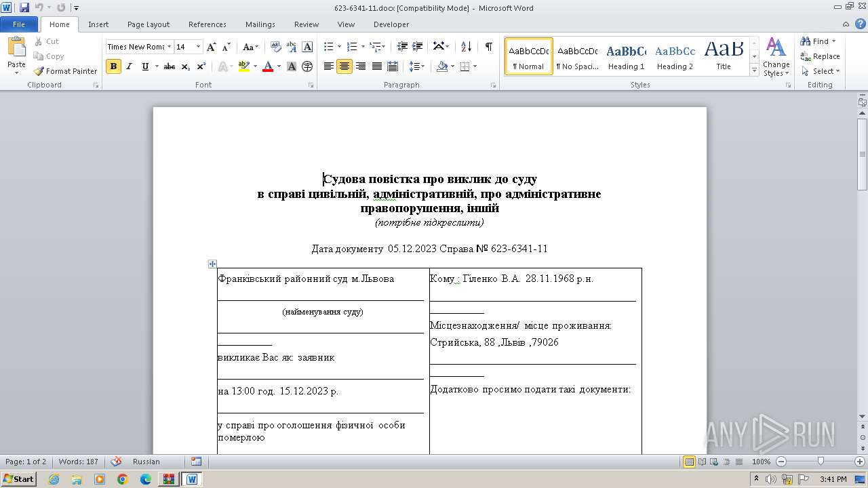The height and width of the screenshot is (488, 868).
Task: Click the Decrease Indent icon
Action: coord(402,47)
